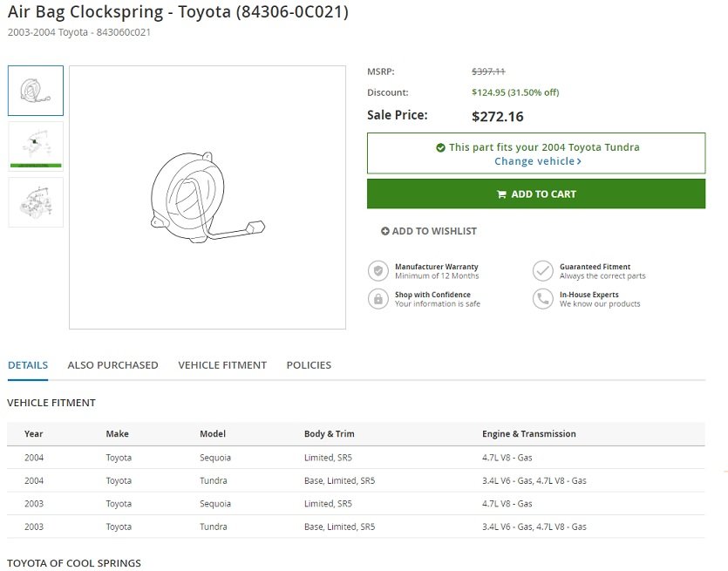This screenshot has height=571, width=728.
Task: Open the Policies tab
Action: pos(309,365)
